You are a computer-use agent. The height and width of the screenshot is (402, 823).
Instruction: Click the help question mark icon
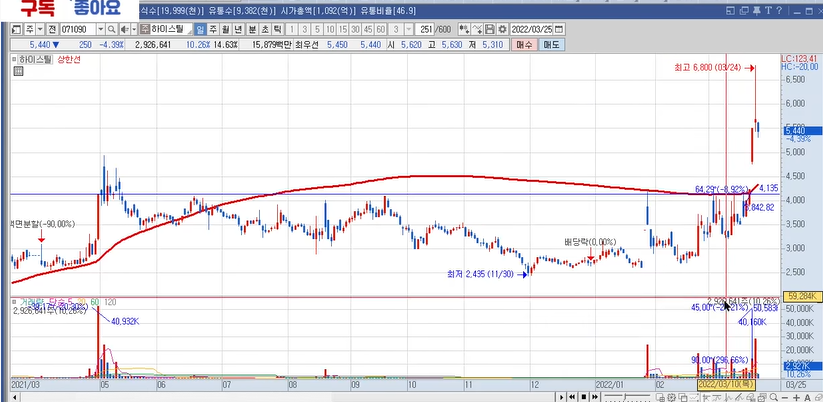point(779,10)
